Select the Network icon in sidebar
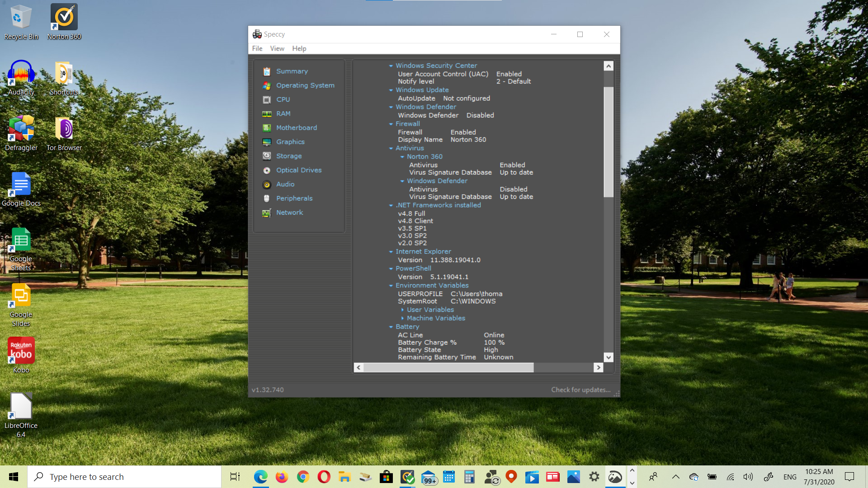The width and height of the screenshot is (868, 488). click(x=267, y=213)
